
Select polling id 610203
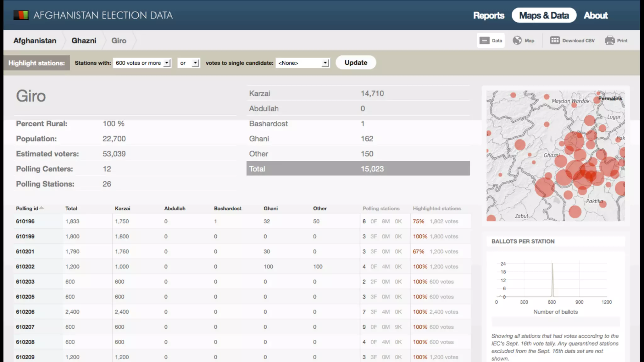tap(25, 282)
